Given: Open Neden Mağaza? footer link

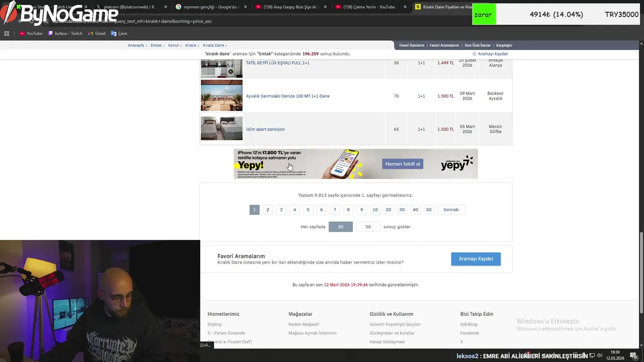Looking at the screenshot, I should [x=304, y=324].
